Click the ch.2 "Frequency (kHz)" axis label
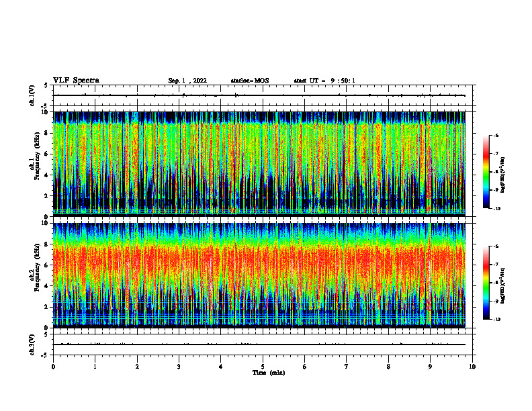This screenshot has height=411, width=532. [x=37, y=267]
